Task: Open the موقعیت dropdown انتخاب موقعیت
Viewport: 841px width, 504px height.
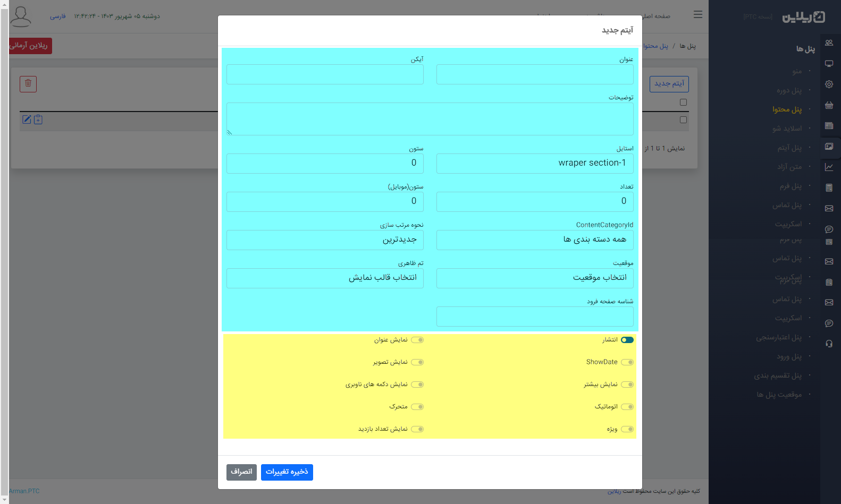Action: coord(535,278)
